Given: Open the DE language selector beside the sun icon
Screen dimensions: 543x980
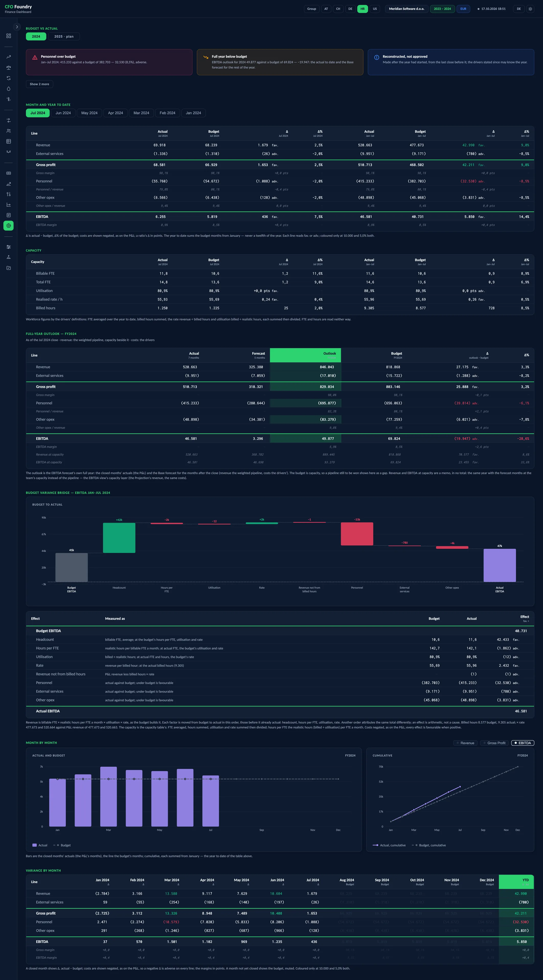Looking at the screenshot, I should pyautogui.click(x=519, y=9).
